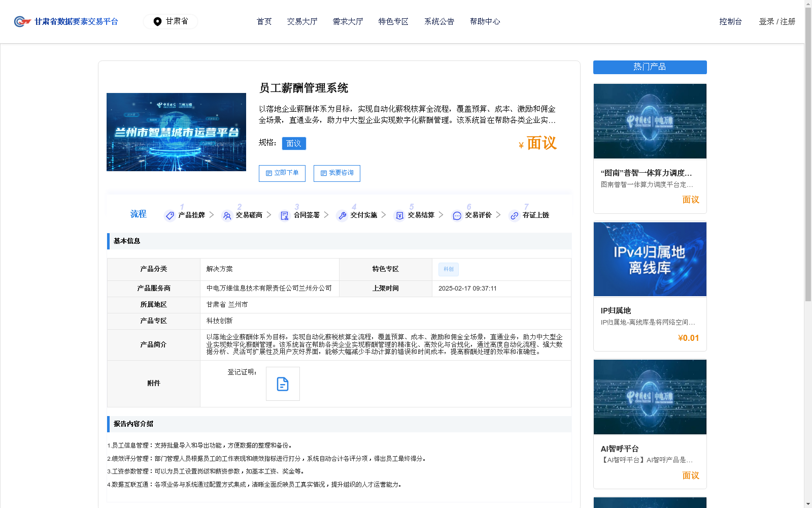The height and width of the screenshot is (508, 812).
Task: Open the 特色专区 menu item
Action: click(393, 21)
